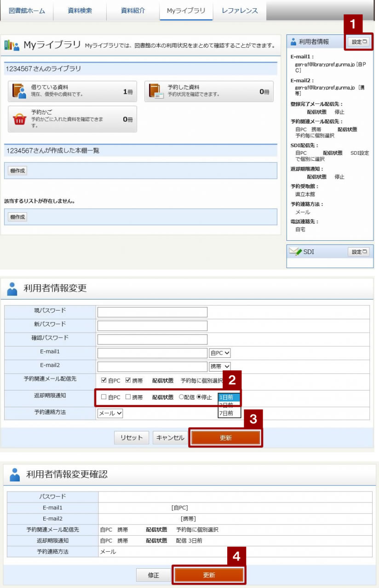Image resolution: width=379 pixels, height=588 pixels.
Task: Click the 現パスワード input field
Action: (x=152, y=312)
